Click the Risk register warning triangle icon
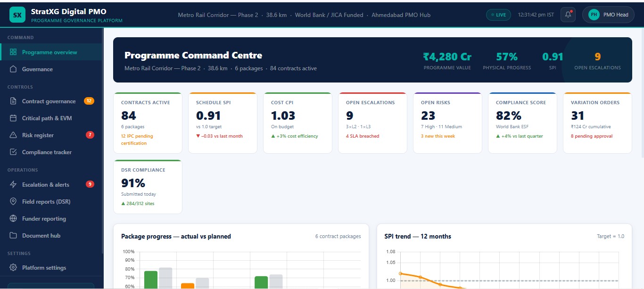Image resolution: width=644 pixels, height=289 pixels. [x=13, y=135]
